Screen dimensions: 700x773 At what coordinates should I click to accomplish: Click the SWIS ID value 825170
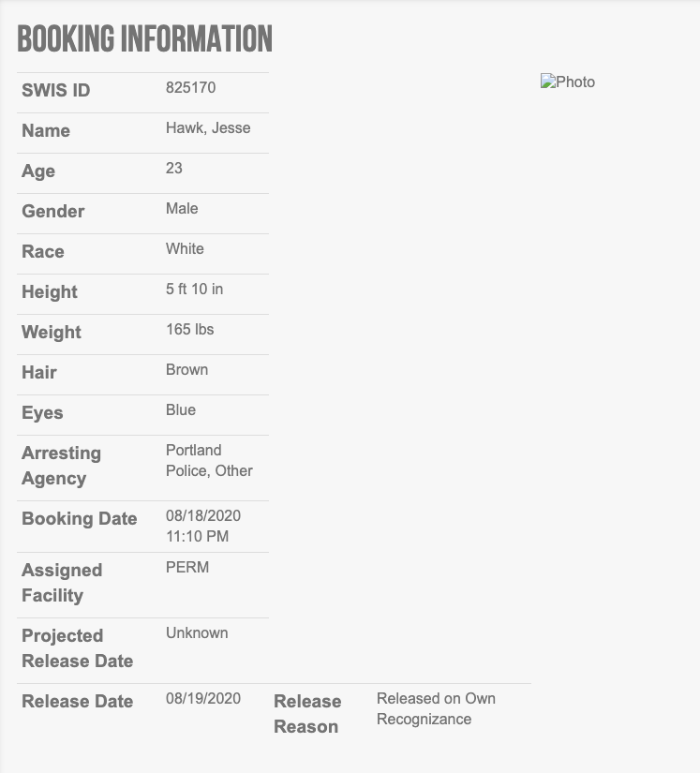(190, 88)
